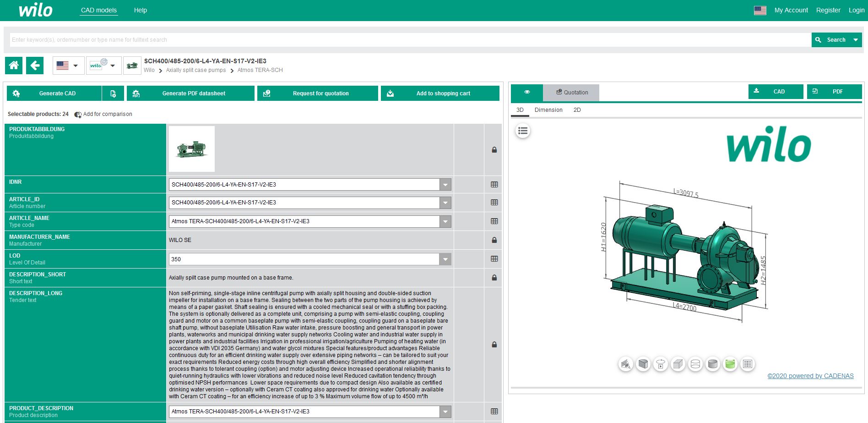Open CAD format settings icon beside Generate CAD
Screen dimensions: 868x423
(x=113, y=93)
